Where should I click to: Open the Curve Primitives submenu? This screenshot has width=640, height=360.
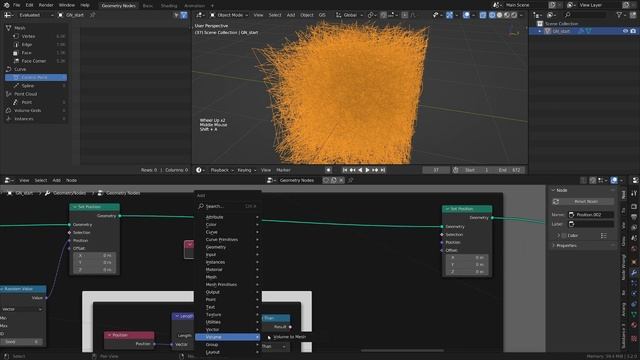click(x=227, y=240)
